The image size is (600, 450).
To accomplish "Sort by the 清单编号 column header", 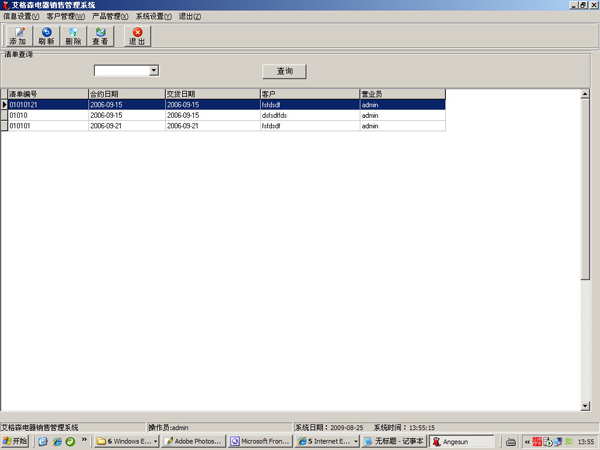I will [46, 94].
